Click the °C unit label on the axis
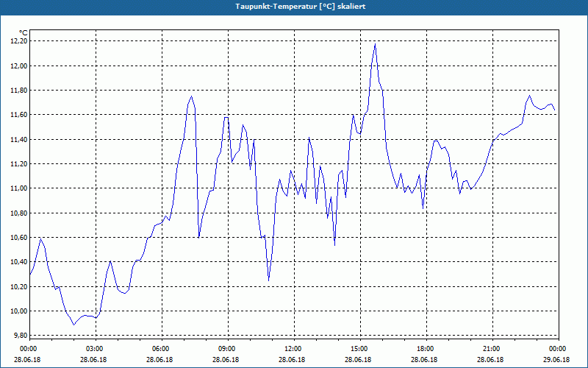Image resolution: width=588 pixels, height=368 pixels. coord(24,33)
